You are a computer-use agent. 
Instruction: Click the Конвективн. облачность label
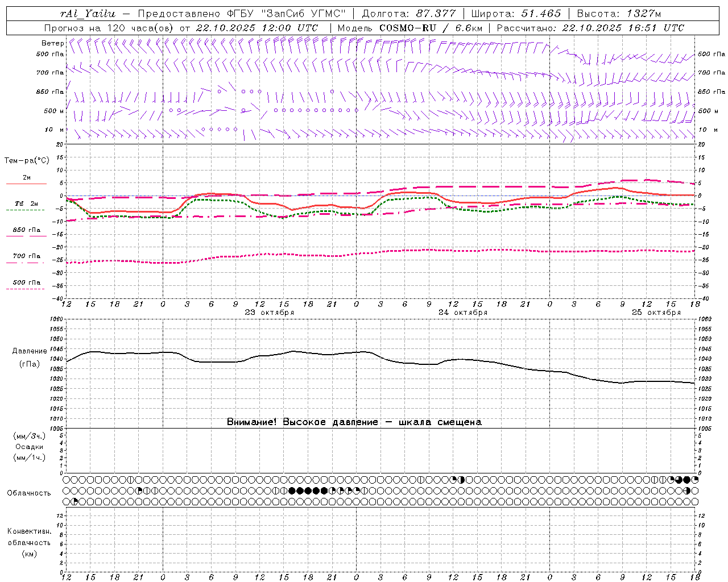click(x=29, y=537)
